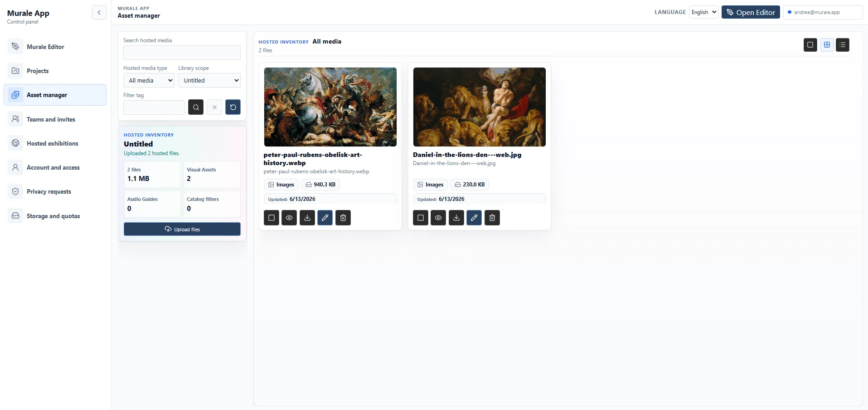This screenshot has width=868, height=410.
Task: Focus the Search hosted media field
Action: point(182,53)
